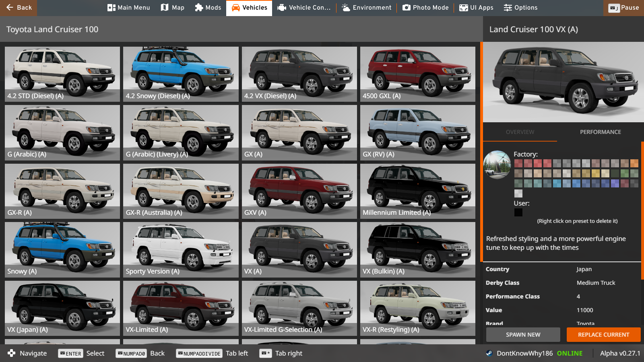Select the G (Arabic) (A) vehicle
Screen dimensions: 644x362
pos(62,132)
